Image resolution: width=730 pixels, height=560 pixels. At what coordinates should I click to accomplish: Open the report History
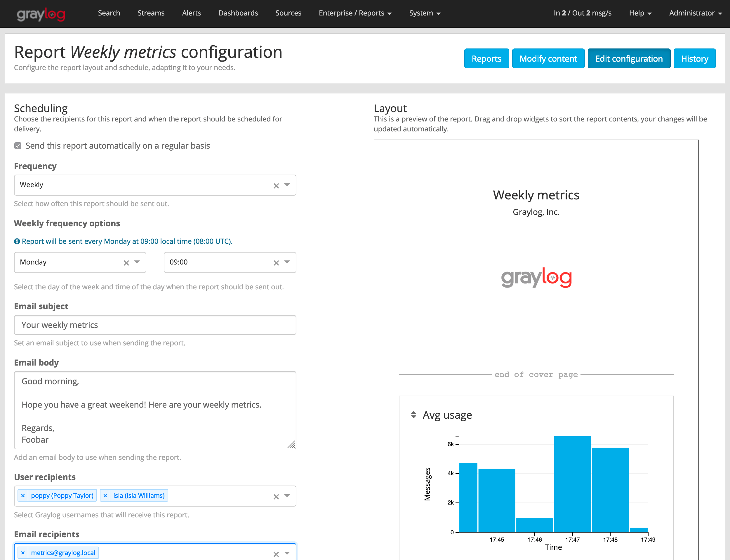coord(695,58)
